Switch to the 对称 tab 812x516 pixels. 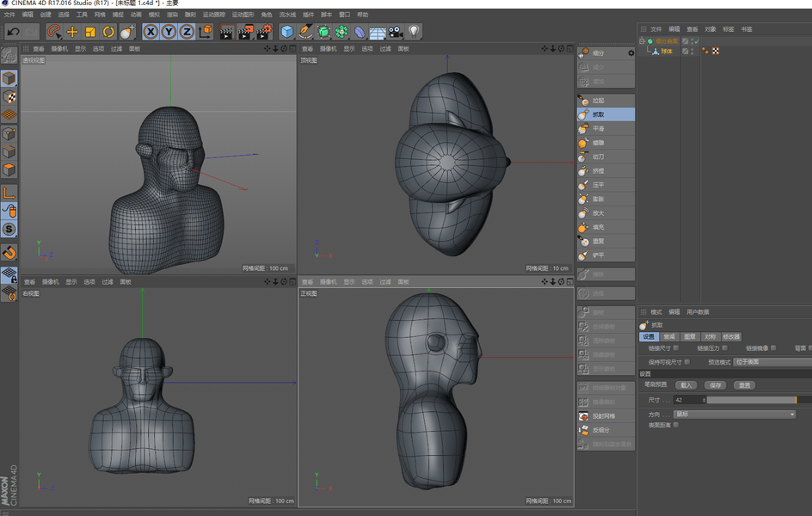(x=710, y=336)
